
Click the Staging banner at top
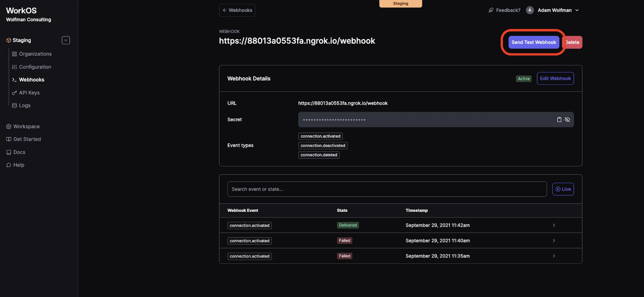click(401, 3)
